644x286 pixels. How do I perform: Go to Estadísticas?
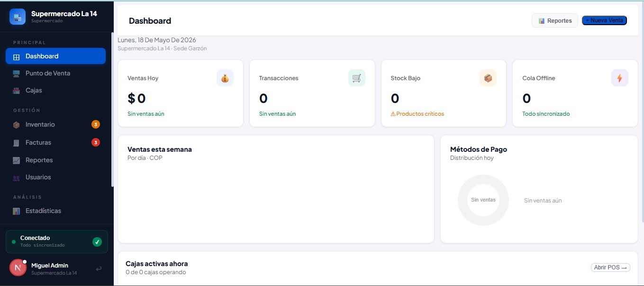point(55,211)
